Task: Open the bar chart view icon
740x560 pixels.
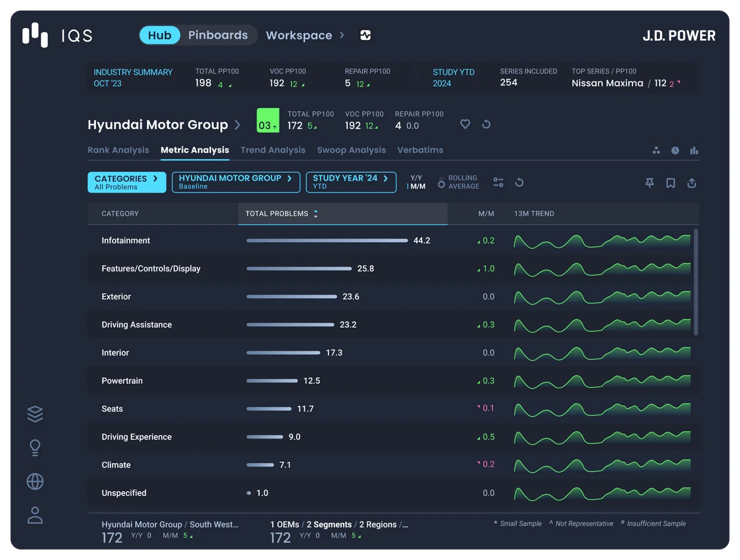Action: [x=694, y=150]
